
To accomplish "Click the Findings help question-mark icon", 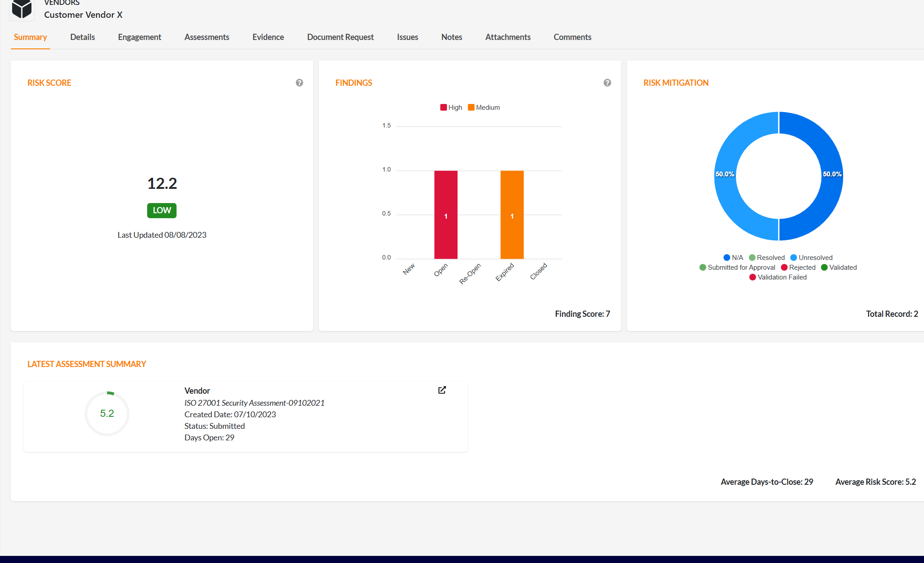I will tap(607, 83).
